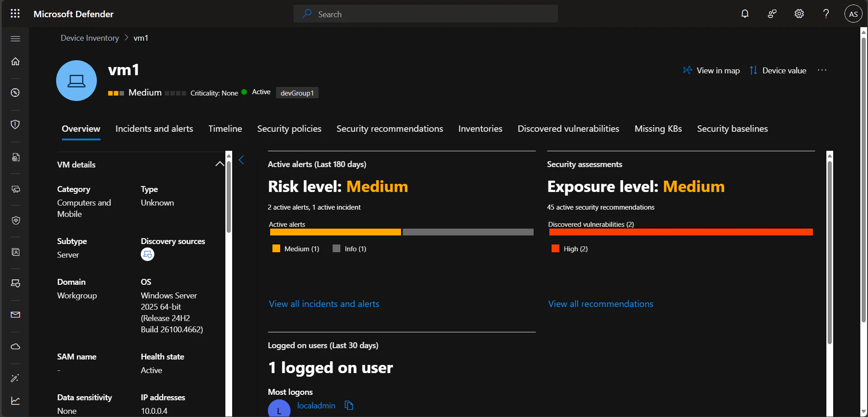
Task: Open the Settings gear
Action: pos(799,14)
